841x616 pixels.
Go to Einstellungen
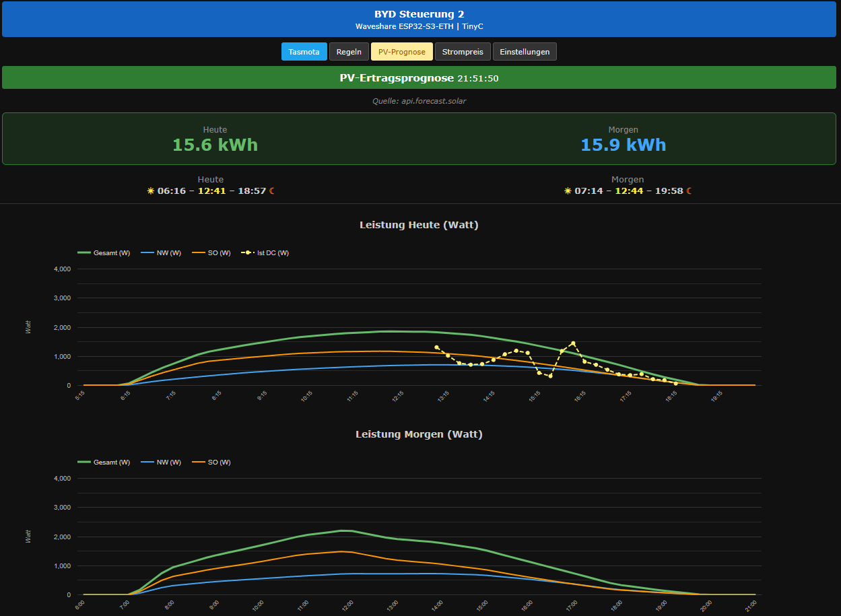tap(525, 52)
